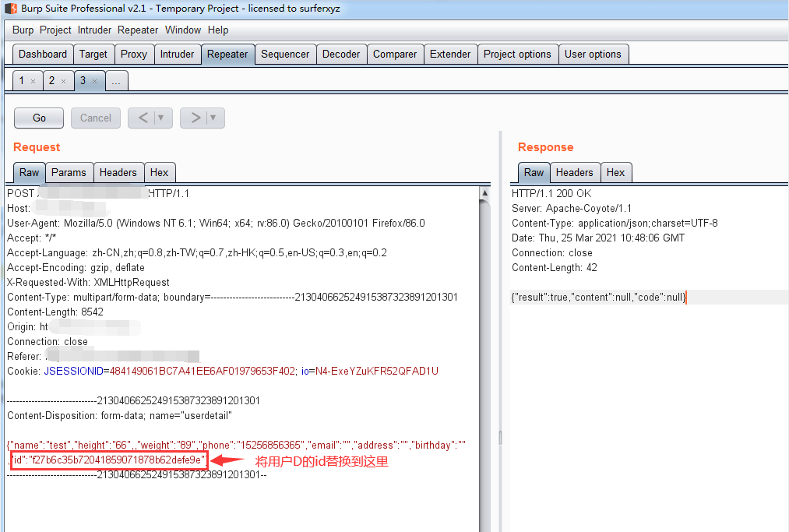
Task: Select the Repeater tool tab
Action: [x=227, y=55]
